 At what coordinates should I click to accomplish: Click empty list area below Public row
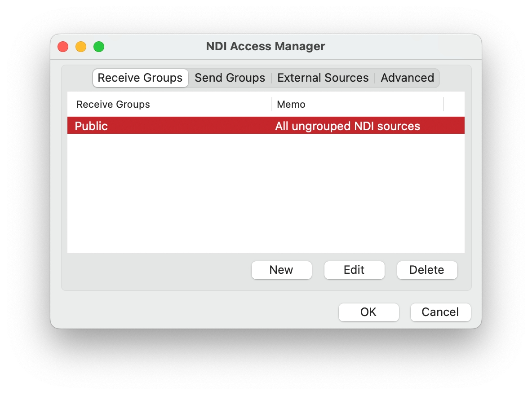coord(265,193)
